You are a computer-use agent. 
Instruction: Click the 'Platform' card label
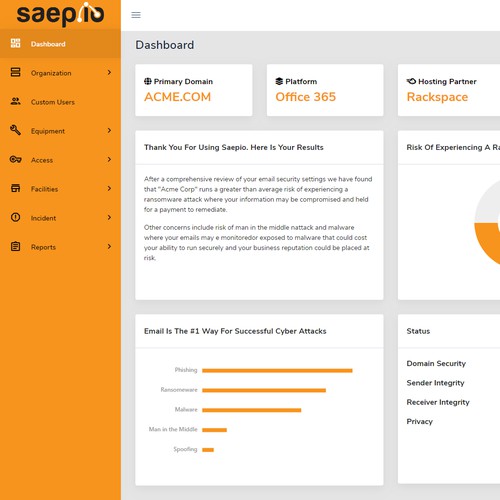301,81
